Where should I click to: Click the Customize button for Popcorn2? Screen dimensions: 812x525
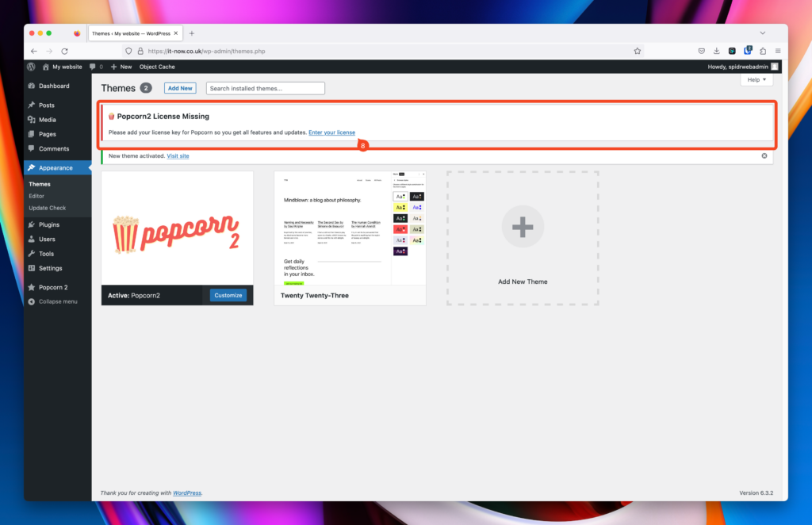tap(228, 295)
